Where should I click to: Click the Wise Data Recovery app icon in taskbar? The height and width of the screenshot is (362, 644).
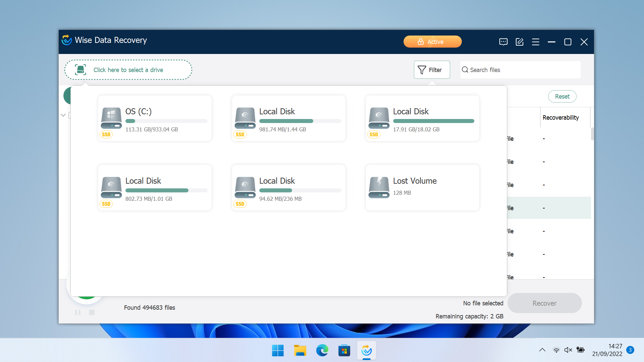coord(366,351)
